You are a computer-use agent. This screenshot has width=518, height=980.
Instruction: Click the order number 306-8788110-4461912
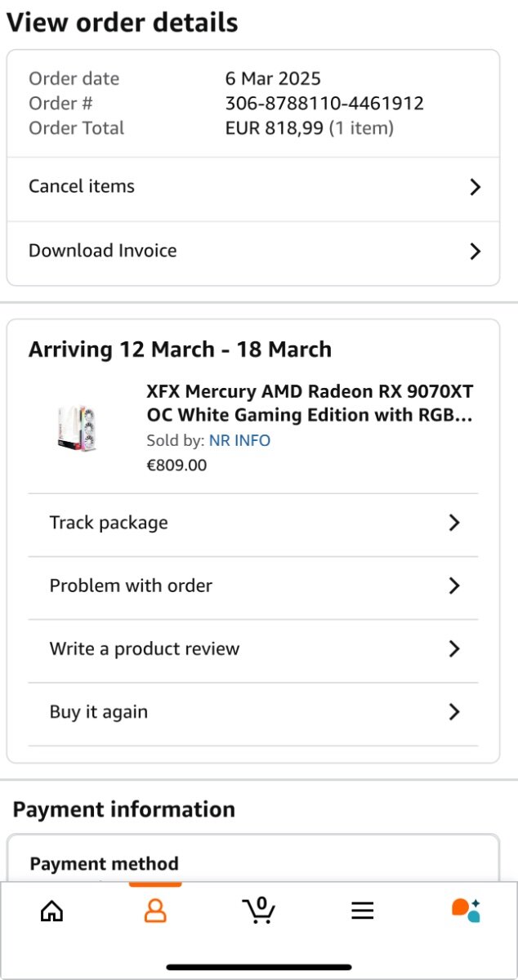tap(324, 104)
